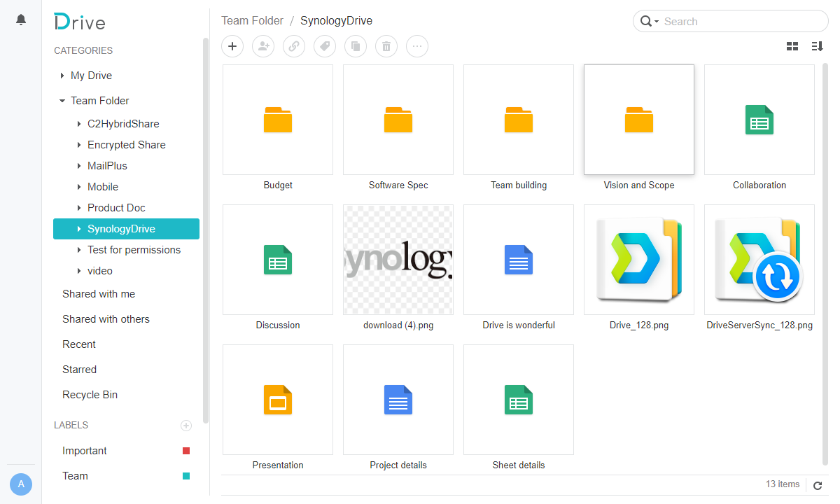Open the Recycle Bin section
This screenshot has width=840, height=504.
tap(90, 394)
